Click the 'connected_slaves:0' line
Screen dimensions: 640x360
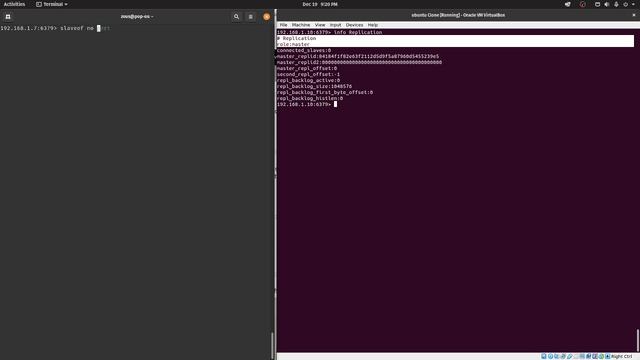[304, 51]
